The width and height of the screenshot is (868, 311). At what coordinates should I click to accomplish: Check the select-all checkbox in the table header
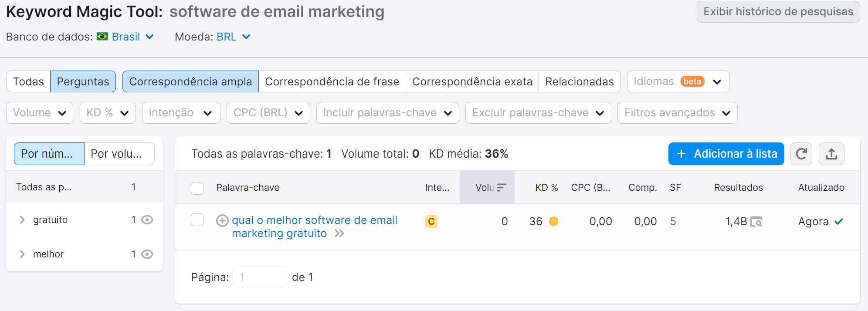[x=197, y=188]
